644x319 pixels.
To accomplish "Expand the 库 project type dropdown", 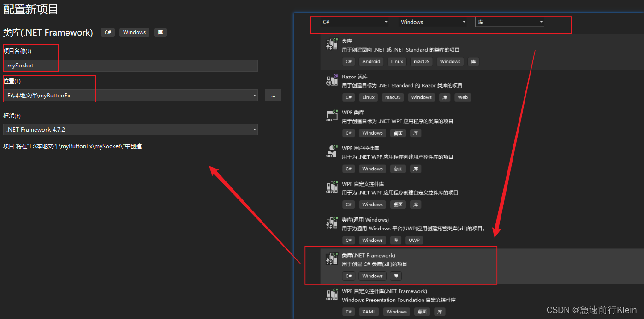I will (x=509, y=22).
